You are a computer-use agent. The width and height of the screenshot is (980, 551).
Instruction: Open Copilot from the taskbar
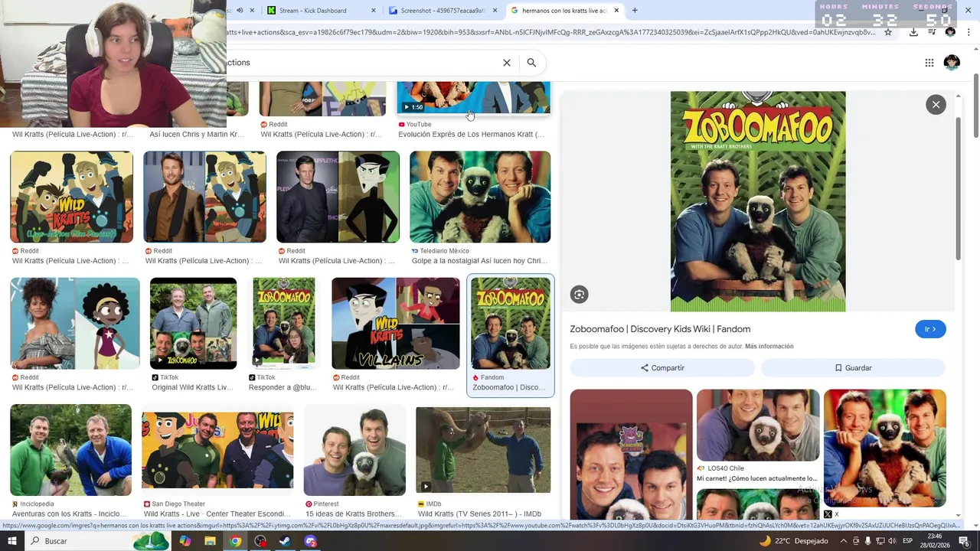pyautogui.click(x=185, y=541)
